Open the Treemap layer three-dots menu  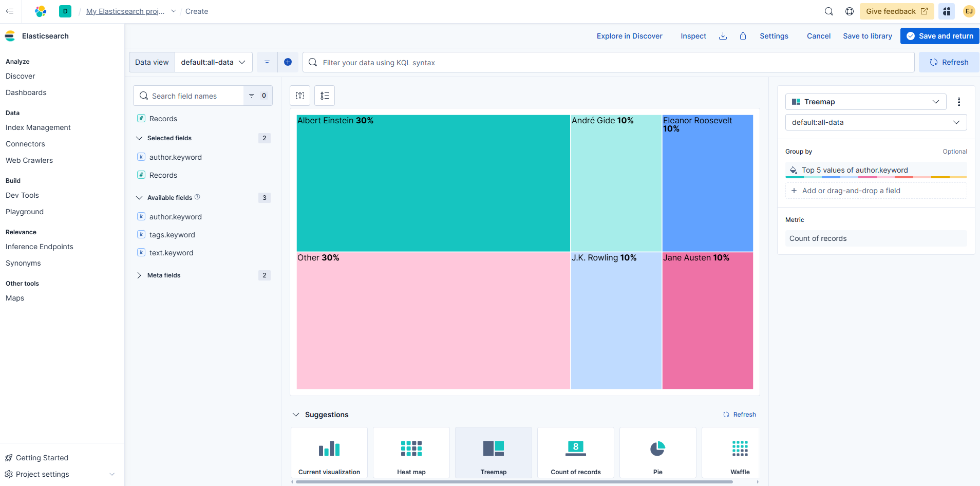(x=958, y=102)
